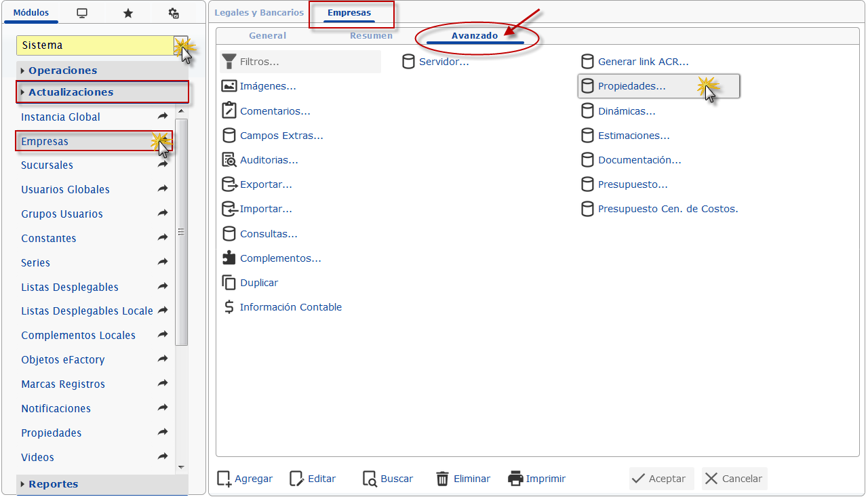The width and height of the screenshot is (868, 497).
Task: Collapse the Actualizaciones section
Action: click(102, 92)
